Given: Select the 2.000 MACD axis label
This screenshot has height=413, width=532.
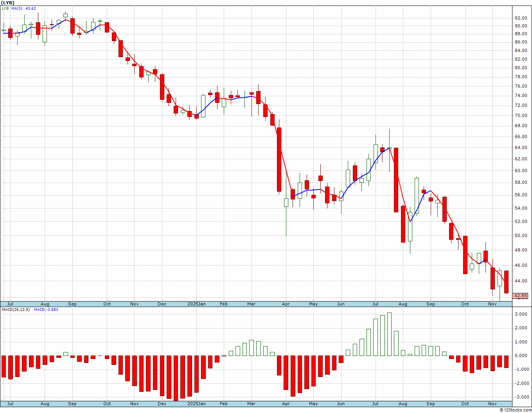Looking at the screenshot, I should 520,328.
